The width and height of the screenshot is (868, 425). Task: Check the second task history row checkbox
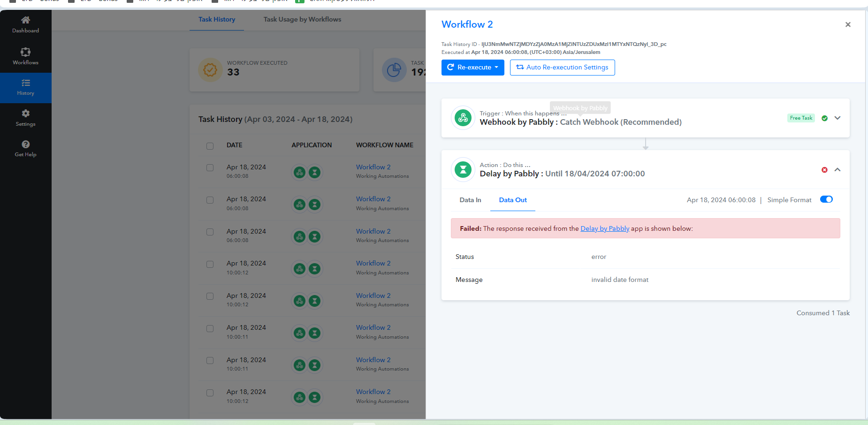coord(210,200)
